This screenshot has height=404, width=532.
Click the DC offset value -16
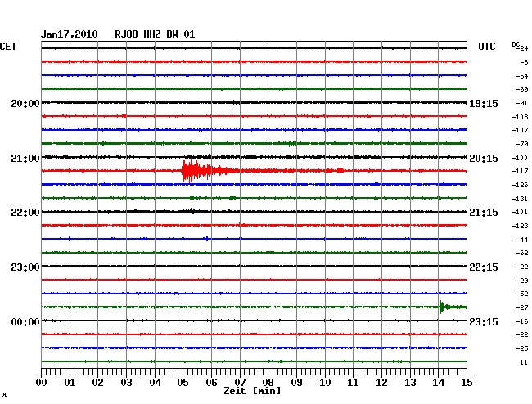click(522, 321)
